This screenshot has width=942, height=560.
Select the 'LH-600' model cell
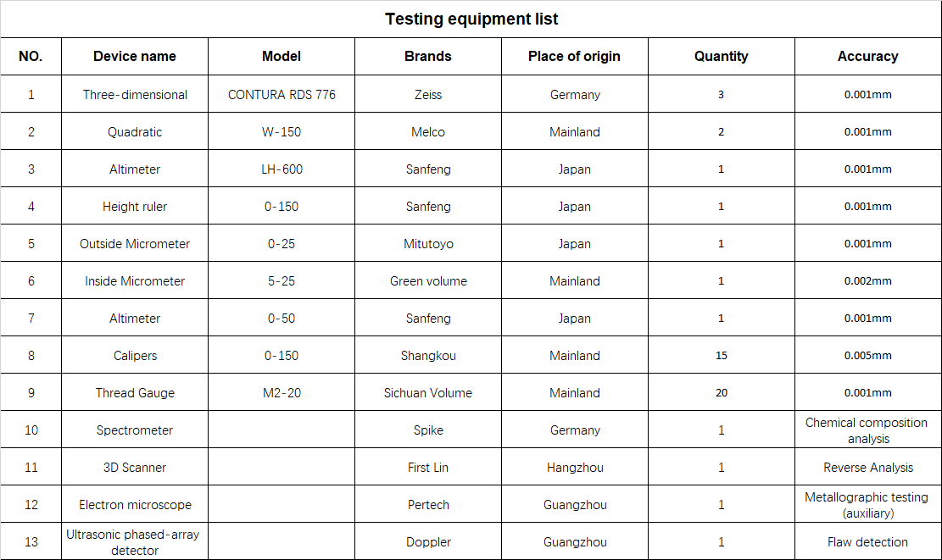(x=281, y=169)
